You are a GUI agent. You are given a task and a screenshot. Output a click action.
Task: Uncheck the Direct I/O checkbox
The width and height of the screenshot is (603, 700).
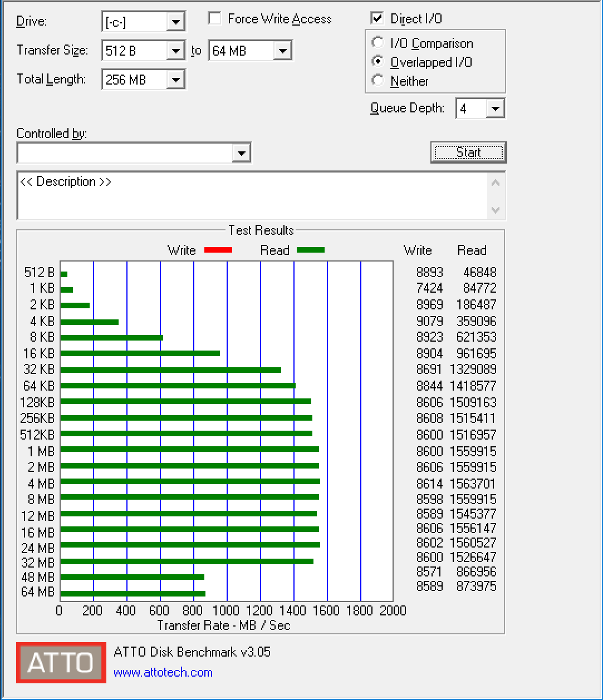(x=378, y=18)
